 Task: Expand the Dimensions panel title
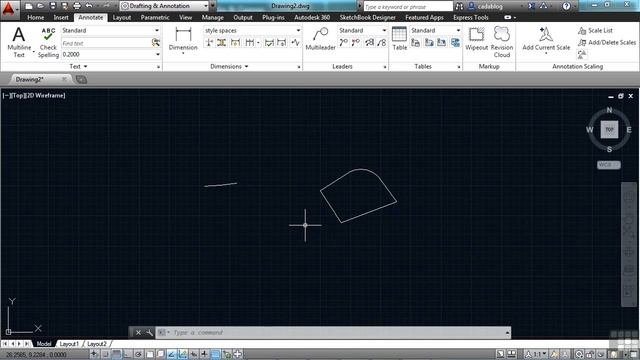[x=229, y=66]
